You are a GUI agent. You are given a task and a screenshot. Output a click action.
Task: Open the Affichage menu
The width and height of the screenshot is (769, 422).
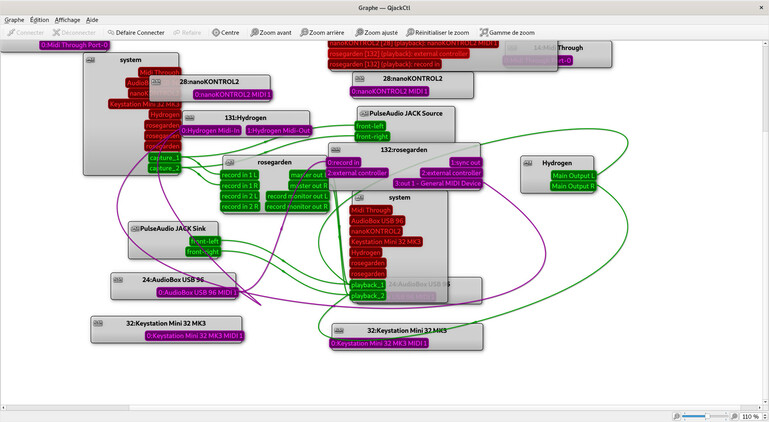coord(67,20)
